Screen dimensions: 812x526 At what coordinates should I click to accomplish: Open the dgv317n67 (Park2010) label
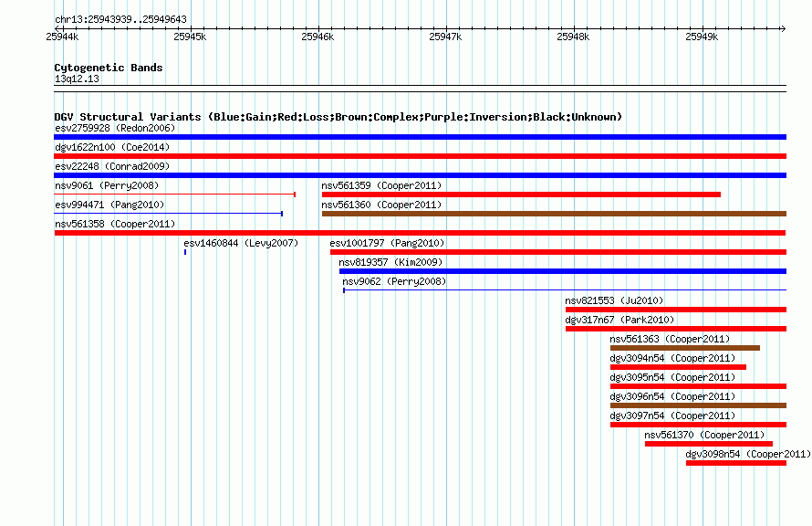pos(619,320)
